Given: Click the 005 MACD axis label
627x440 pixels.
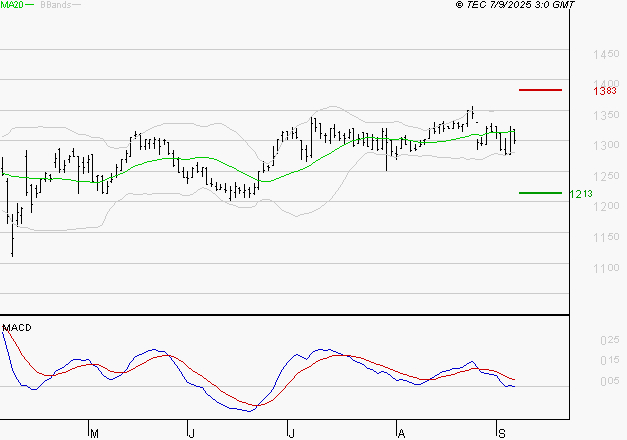Looking at the screenshot, I should (x=610, y=381).
